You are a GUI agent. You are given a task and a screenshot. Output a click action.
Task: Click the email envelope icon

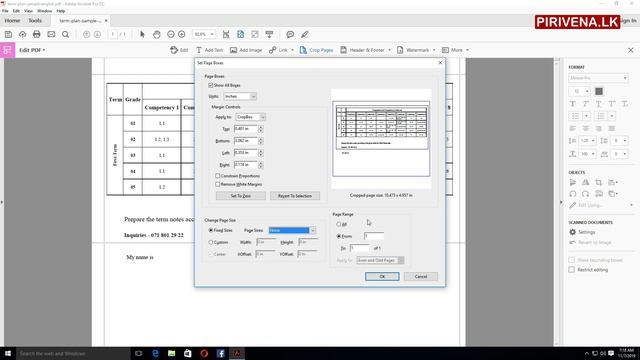pyautogui.click(x=51, y=34)
